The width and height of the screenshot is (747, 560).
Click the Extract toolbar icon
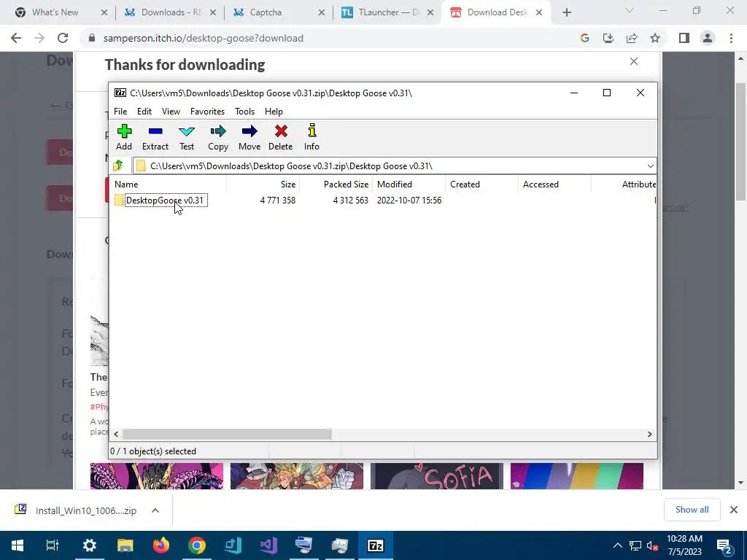[x=155, y=138]
